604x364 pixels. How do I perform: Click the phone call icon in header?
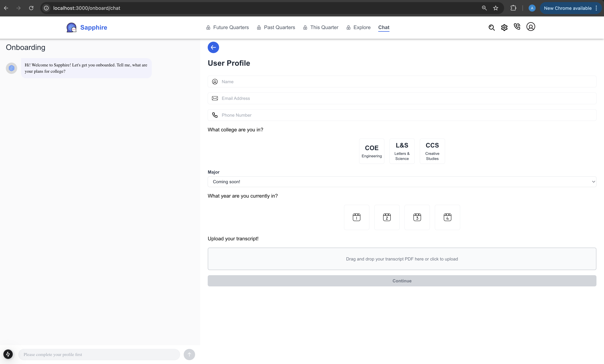[x=517, y=26]
